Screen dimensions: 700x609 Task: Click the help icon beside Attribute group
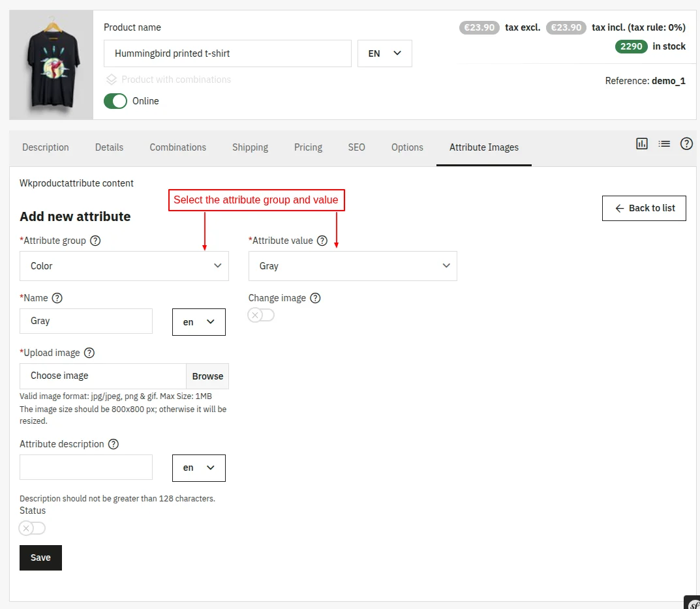[95, 240]
